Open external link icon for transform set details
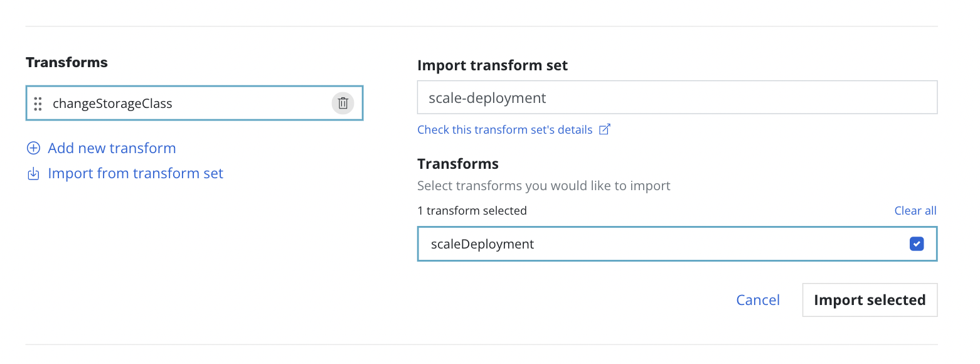 (x=605, y=130)
